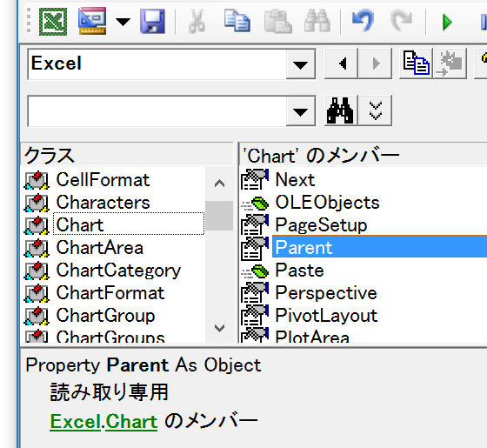Open the search text dropdown arrow
Image resolution: width=487 pixels, height=448 pixels.
(300, 111)
